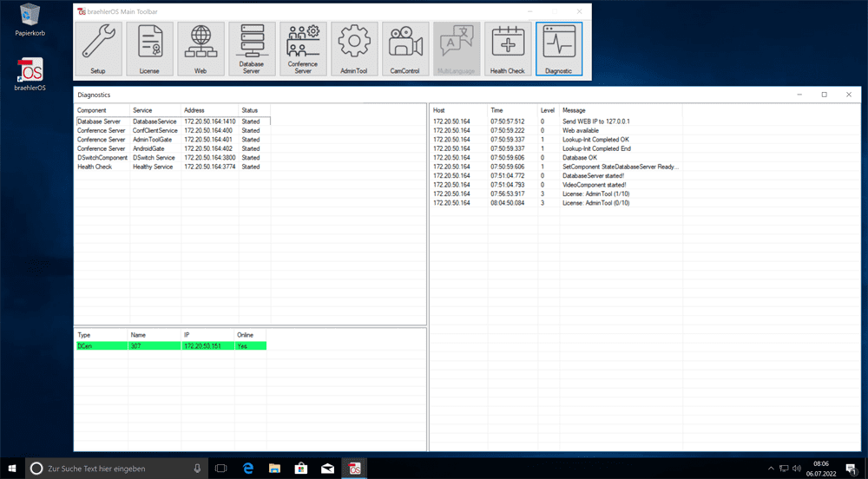Select the 'DatabaseServer started!' log entry
Viewport: 868px width, 479px height.
tap(556, 175)
